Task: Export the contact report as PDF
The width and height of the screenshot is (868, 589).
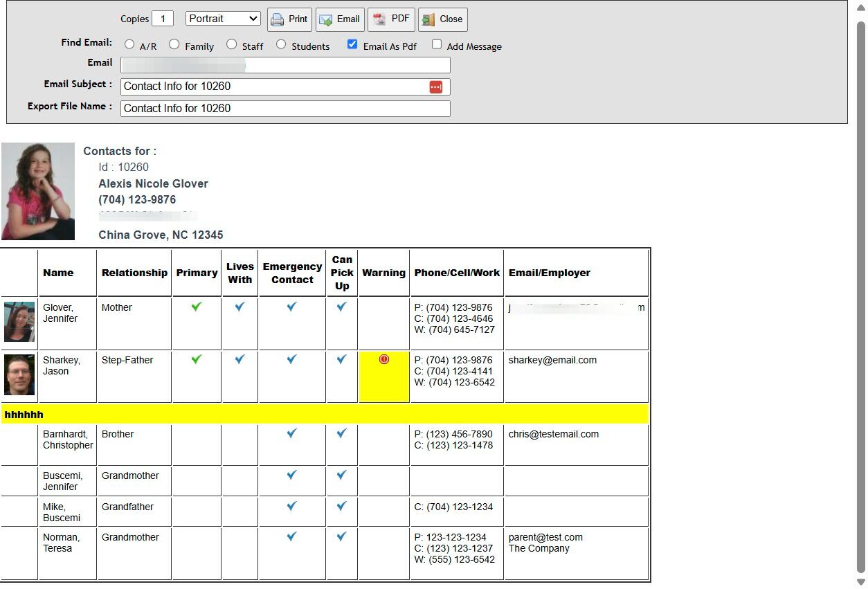Action: (391, 19)
